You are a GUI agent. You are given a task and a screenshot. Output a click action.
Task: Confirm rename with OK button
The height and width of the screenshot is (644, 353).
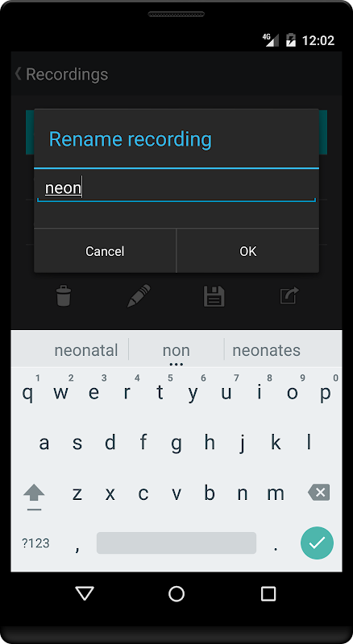click(x=247, y=251)
